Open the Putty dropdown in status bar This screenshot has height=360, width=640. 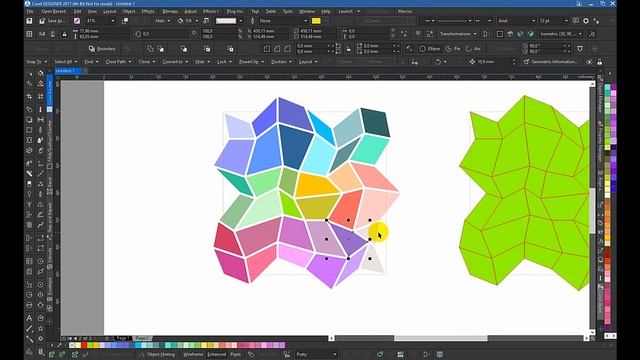[316, 354]
